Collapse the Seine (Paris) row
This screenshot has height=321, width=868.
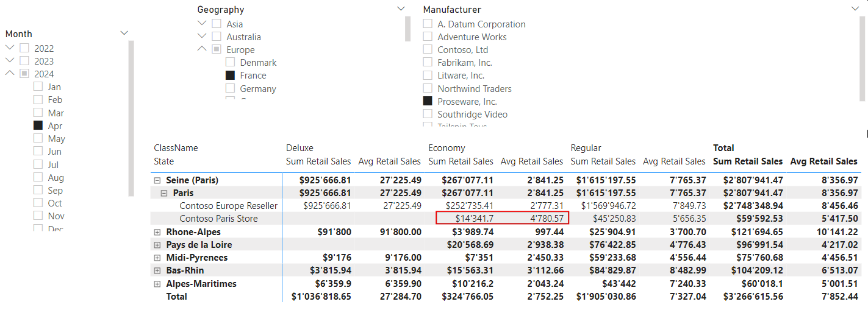point(157,180)
